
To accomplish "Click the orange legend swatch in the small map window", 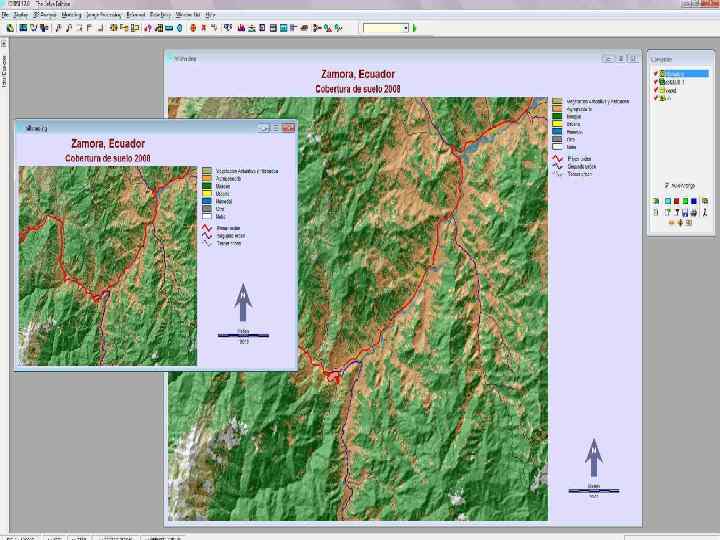I will click(207, 178).
